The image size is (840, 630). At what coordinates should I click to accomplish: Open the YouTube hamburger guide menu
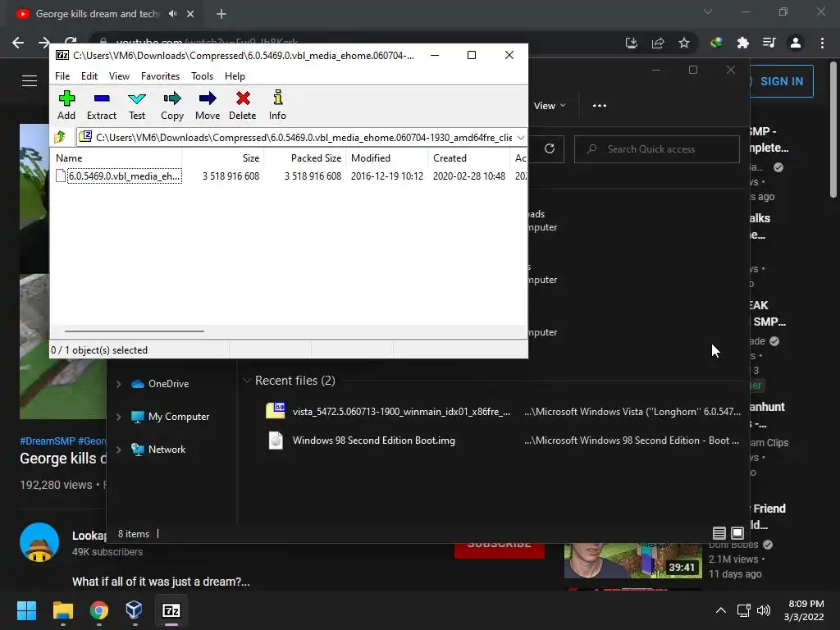pyautogui.click(x=30, y=81)
